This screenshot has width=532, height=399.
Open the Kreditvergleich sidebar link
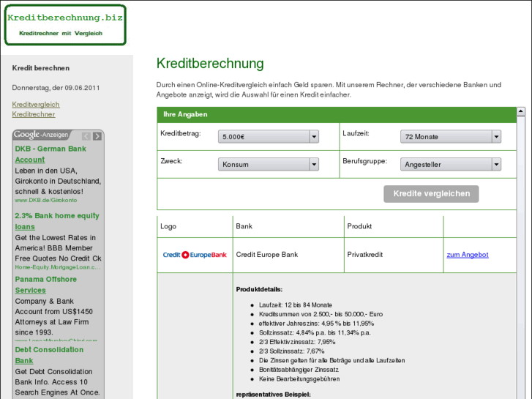(36, 105)
